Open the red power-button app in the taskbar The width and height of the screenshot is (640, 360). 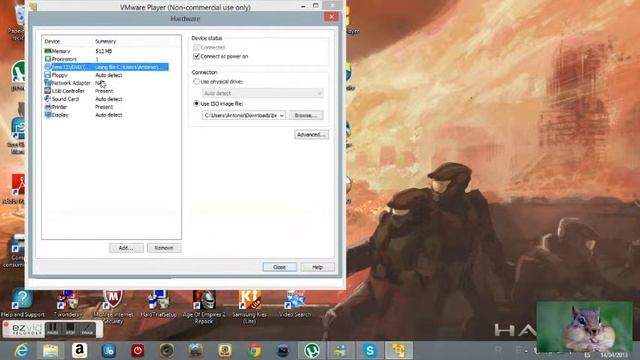[138, 351]
